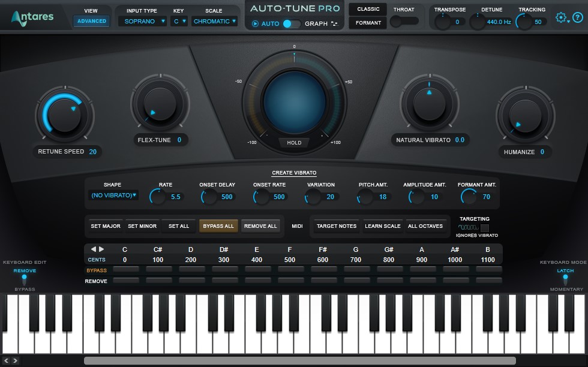Flip the Keyboard Edit Remove/Bypass switch

click(x=25, y=279)
